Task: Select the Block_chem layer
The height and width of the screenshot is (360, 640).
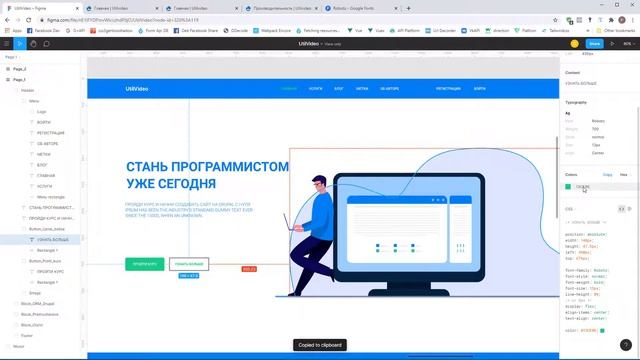Action: (32, 325)
